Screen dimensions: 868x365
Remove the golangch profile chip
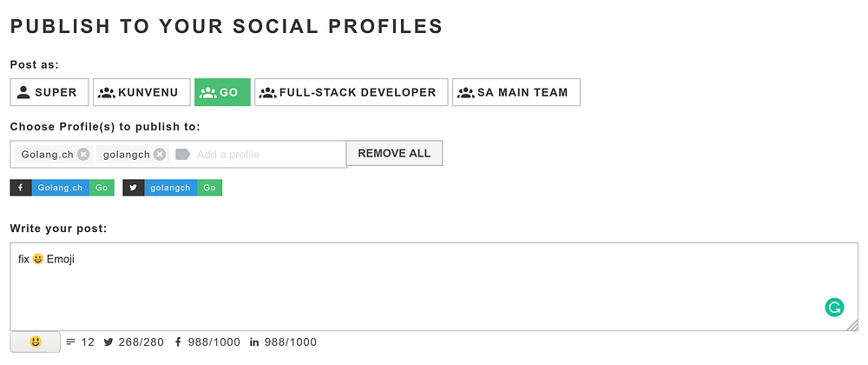pos(160,155)
